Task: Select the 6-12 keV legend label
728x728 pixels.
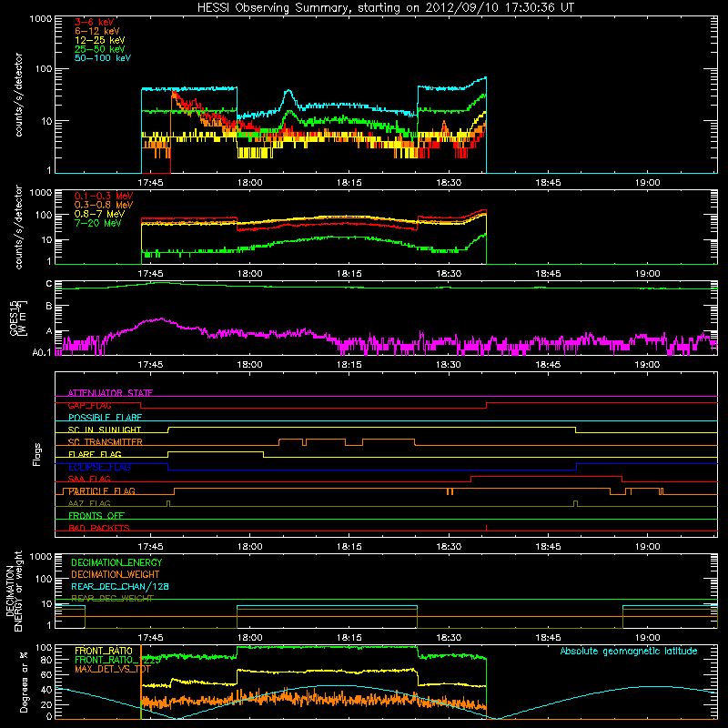Action: tap(97, 31)
